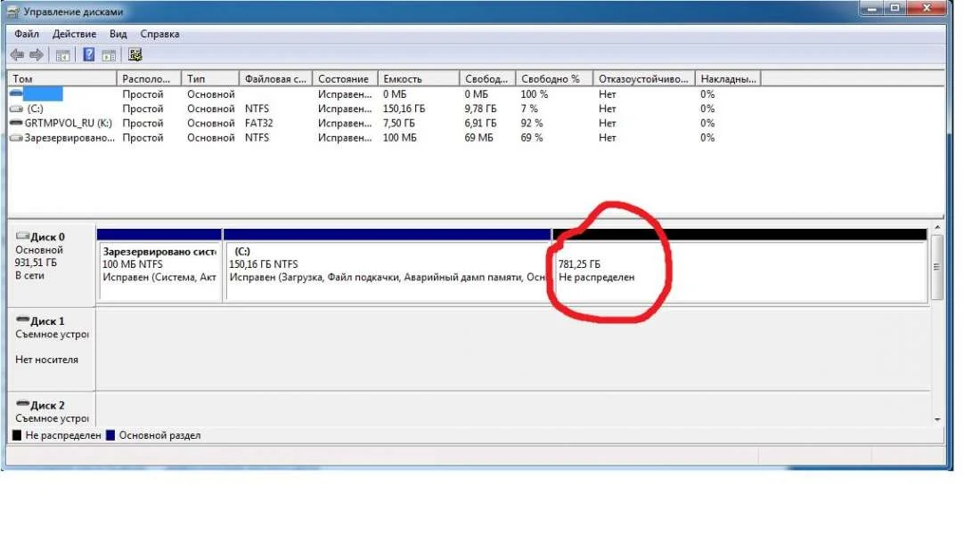
Task: Click the В сети status under Диск 0
Action: 29,276
